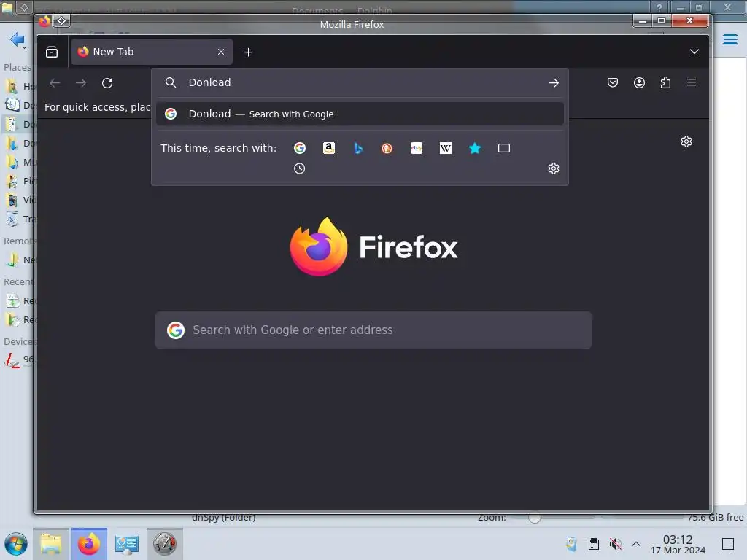Switch to Firefox in the taskbar
This screenshot has width=747, height=560.
[88, 544]
